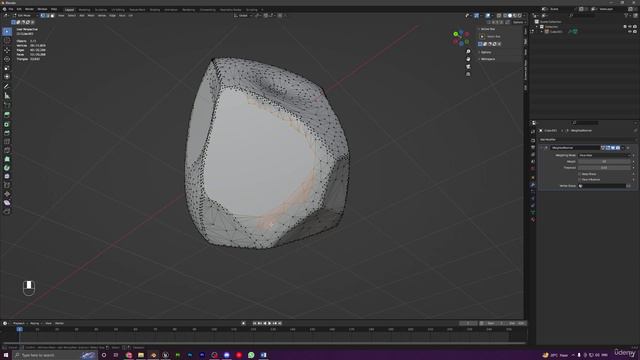
Task: Open the Render menu
Action: [29, 9]
